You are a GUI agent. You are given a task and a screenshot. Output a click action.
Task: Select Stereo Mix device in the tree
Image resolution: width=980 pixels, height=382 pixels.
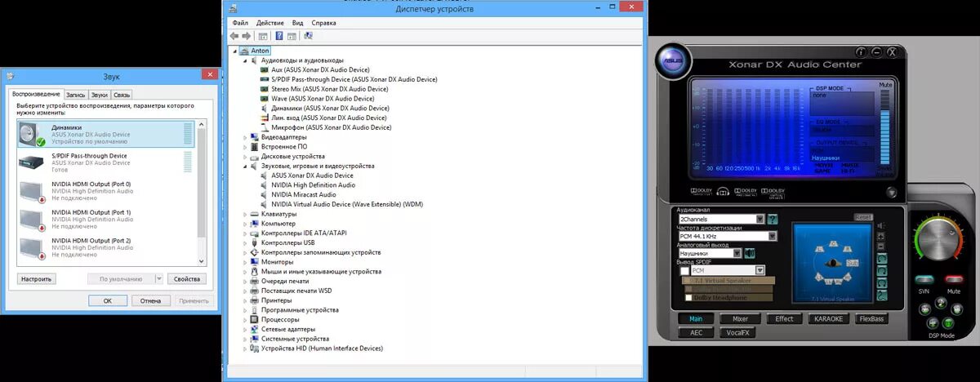coord(323,89)
